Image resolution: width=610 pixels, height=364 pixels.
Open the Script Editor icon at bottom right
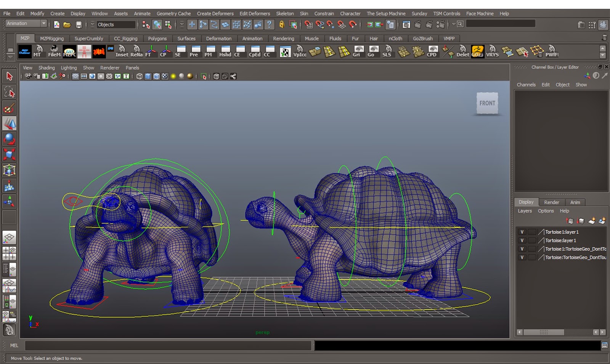(604, 345)
